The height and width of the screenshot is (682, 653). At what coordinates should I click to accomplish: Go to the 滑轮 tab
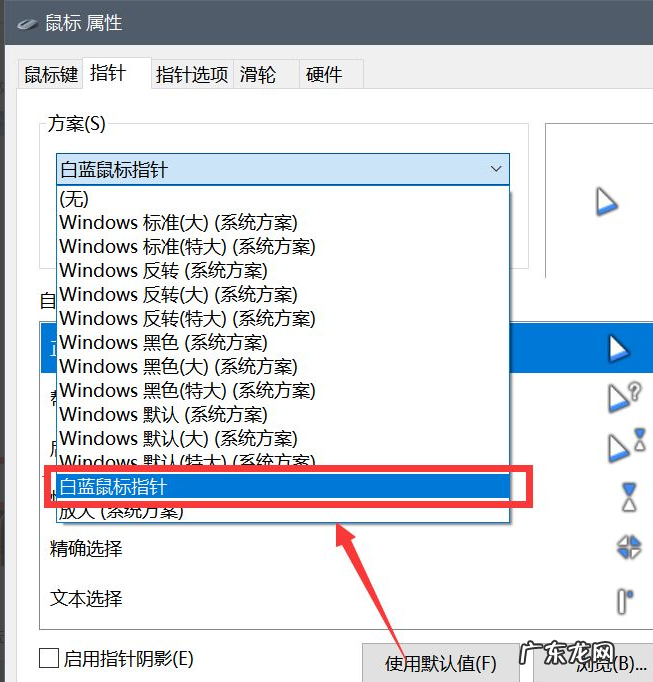266,74
